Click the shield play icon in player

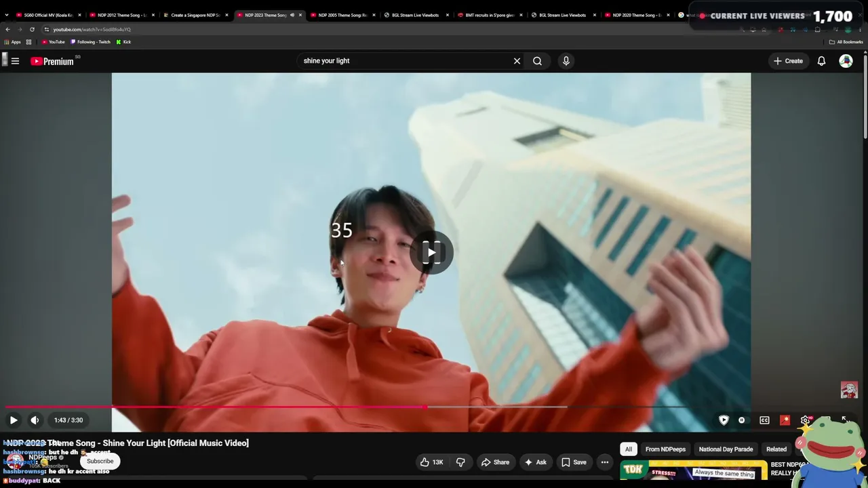click(724, 420)
